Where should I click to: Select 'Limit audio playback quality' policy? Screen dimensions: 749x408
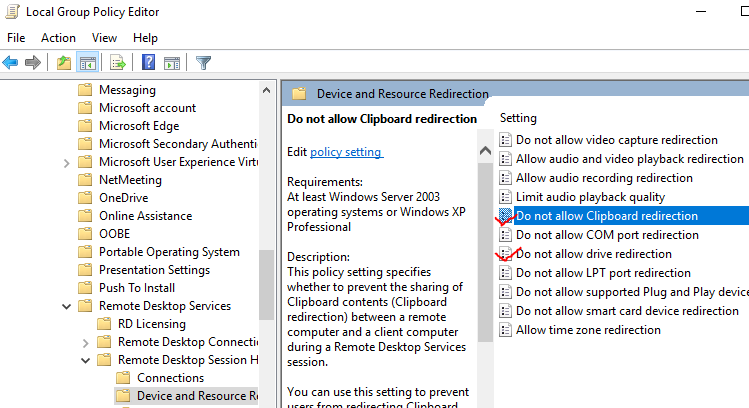click(589, 197)
